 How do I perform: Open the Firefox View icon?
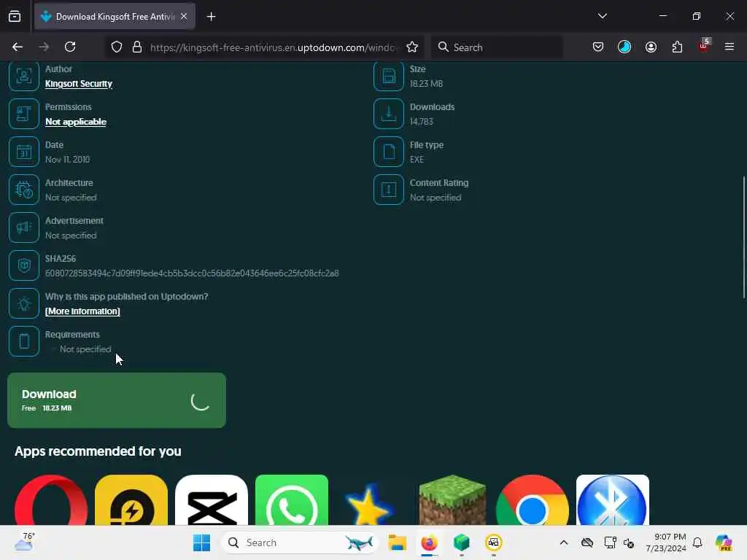pyautogui.click(x=15, y=16)
